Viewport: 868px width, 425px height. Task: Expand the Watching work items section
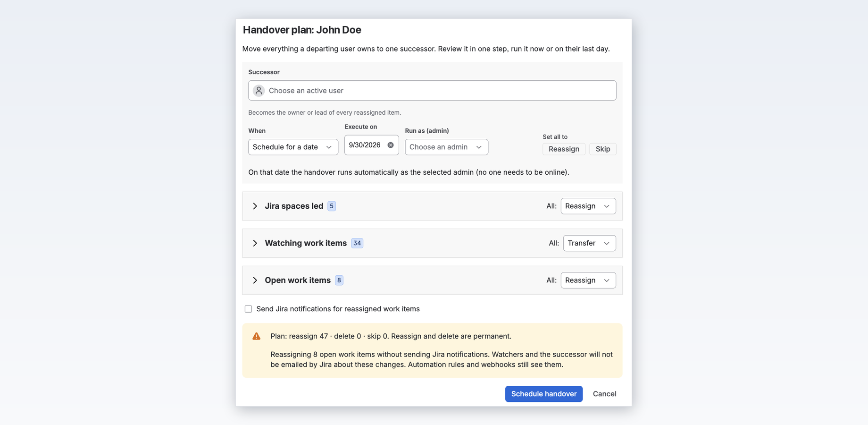pyautogui.click(x=255, y=243)
